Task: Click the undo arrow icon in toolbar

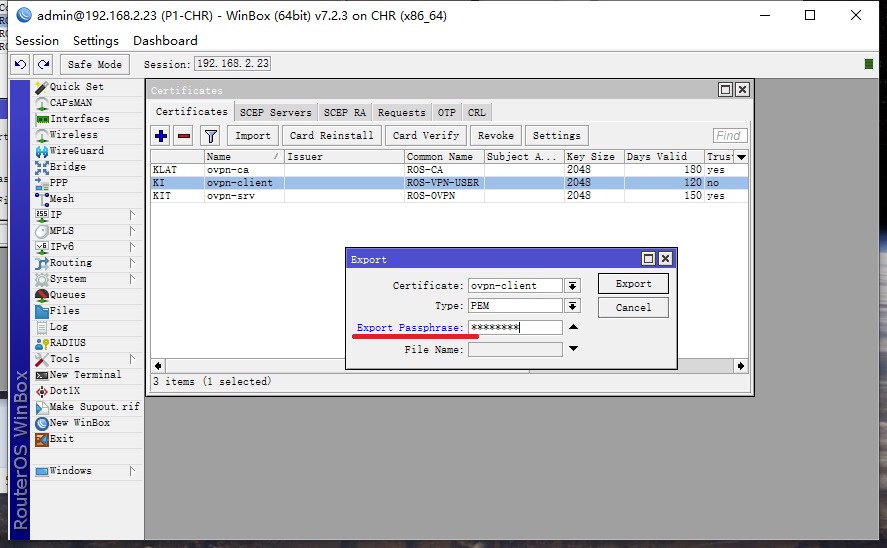Action: point(21,64)
